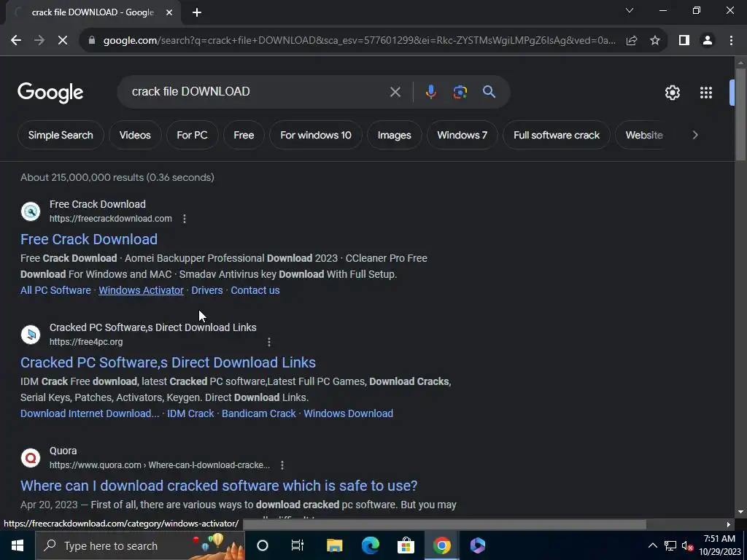Click the Free Crack Download site favicon
This screenshot has width=747, height=560.
31,211
